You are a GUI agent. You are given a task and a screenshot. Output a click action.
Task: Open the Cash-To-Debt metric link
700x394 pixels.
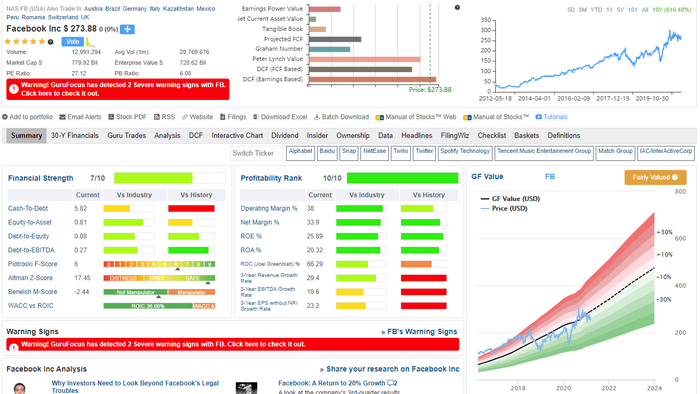pos(28,208)
